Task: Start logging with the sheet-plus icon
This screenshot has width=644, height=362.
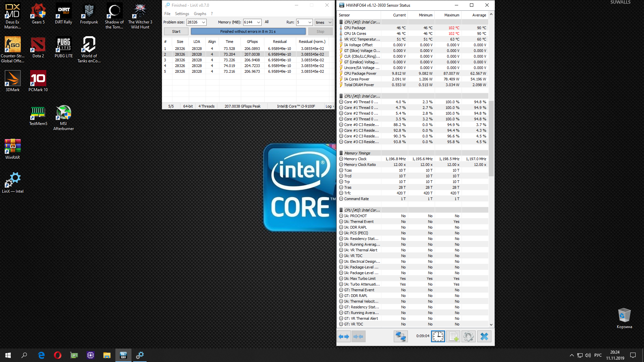Action: pos(453,337)
